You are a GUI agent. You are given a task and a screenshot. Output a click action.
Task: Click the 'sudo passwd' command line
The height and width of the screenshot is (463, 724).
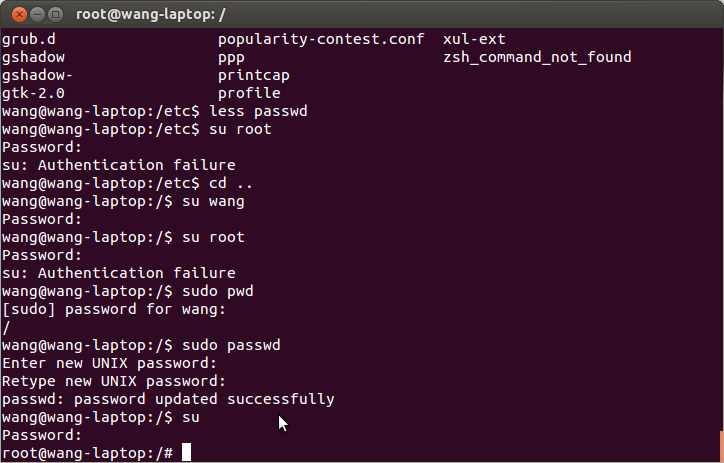pyautogui.click(x=141, y=345)
